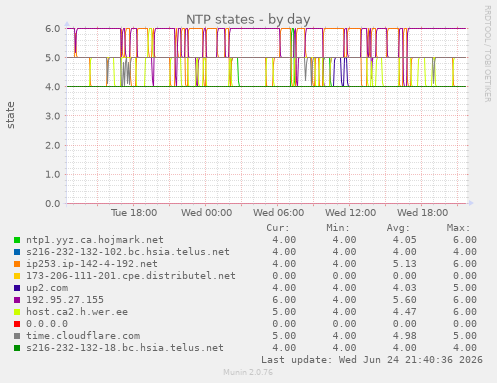This screenshot has width=497, height=383.
Task: Click the Avg value 4.03 for up2.com
Action: coord(404,288)
